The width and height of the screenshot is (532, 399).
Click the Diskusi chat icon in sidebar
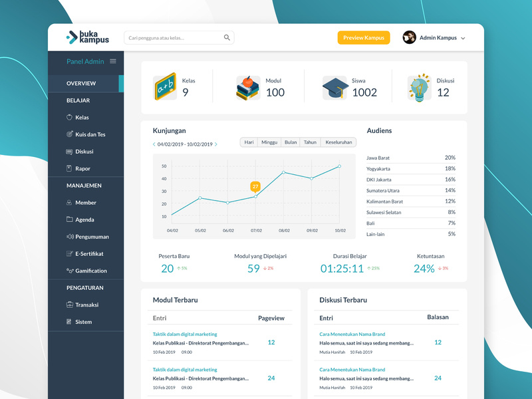(x=70, y=152)
